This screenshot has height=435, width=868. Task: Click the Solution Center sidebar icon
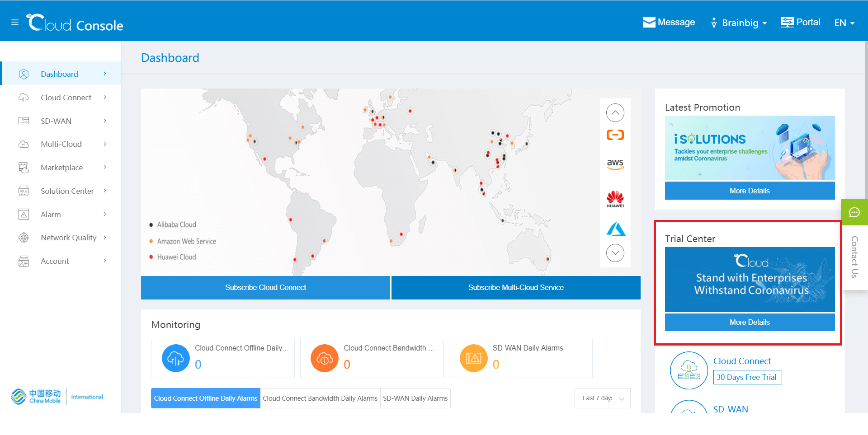pyautogui.click(x=24, y=191)
